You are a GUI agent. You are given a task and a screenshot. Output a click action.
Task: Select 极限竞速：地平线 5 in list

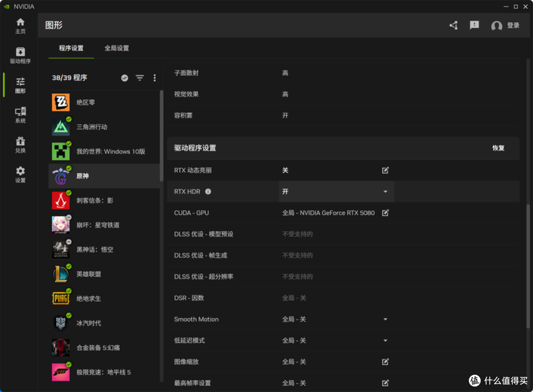pyautogui.click(x=104, y=372)
